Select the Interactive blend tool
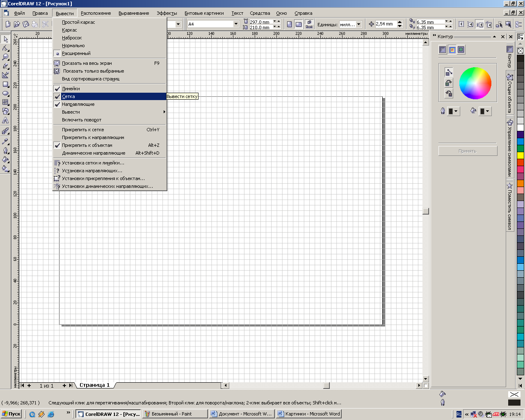 (5, 131)
